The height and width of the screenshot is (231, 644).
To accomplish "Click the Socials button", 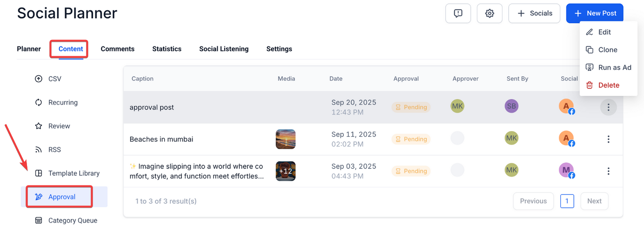I will (534, 13).
